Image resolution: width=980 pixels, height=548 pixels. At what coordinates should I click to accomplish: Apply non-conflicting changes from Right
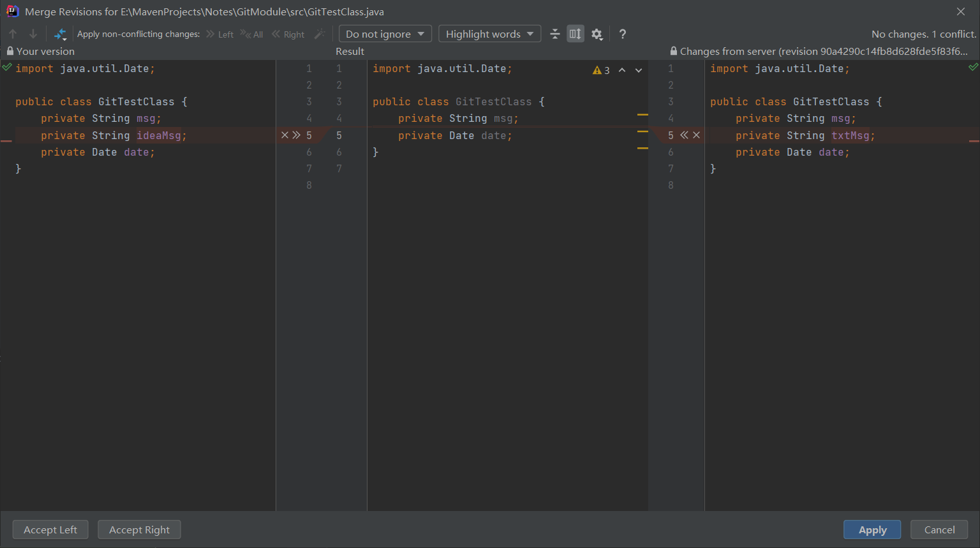pos(288,34)
